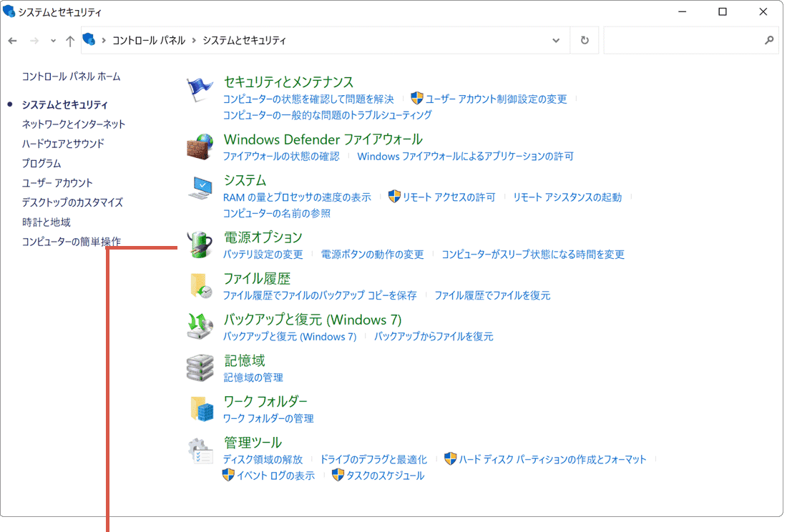
Task: Open the recent locations dropdown arrow
Action: [54, 41]
